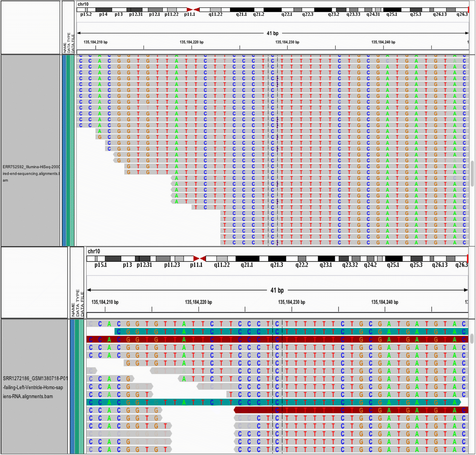Click the chr10 label above the SRR1272186 ideogram
The height and width of the screenshot is (455, 476).
(x=94, y=251)
